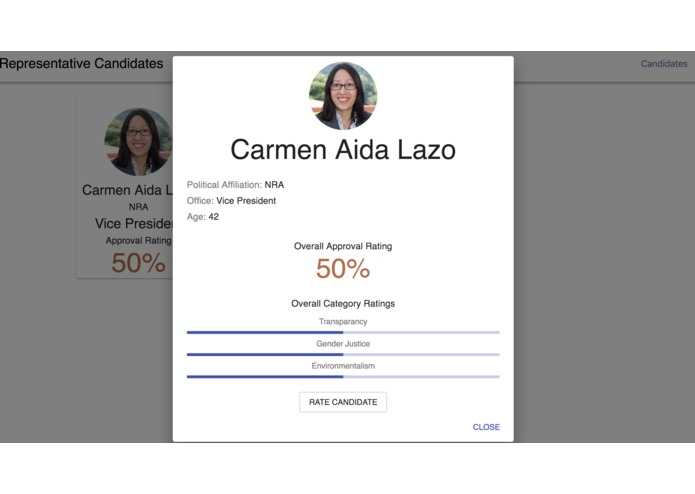Click the Political Affiliation: NRA line
Viewport: 695px width, 494px height.
point(235,185)
